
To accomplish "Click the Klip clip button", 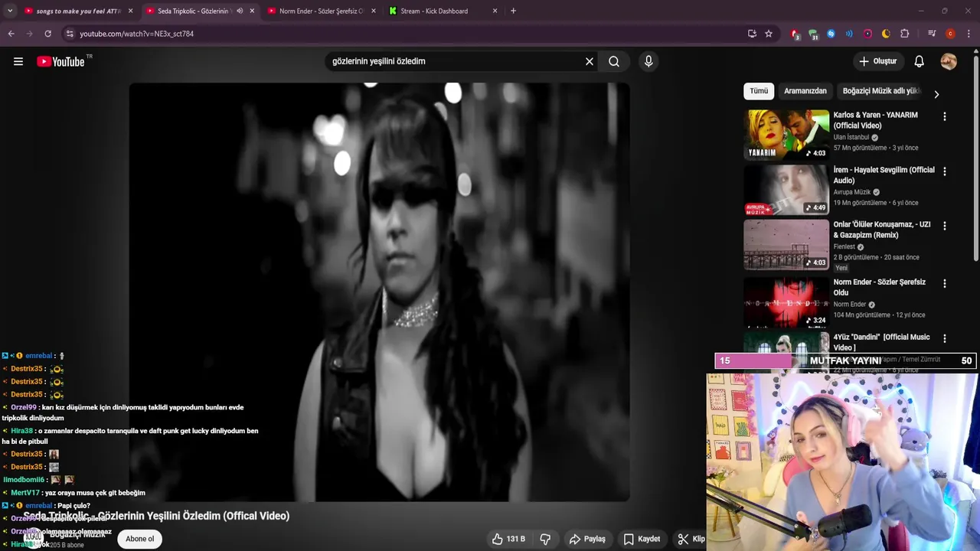I will coord(691,539).
